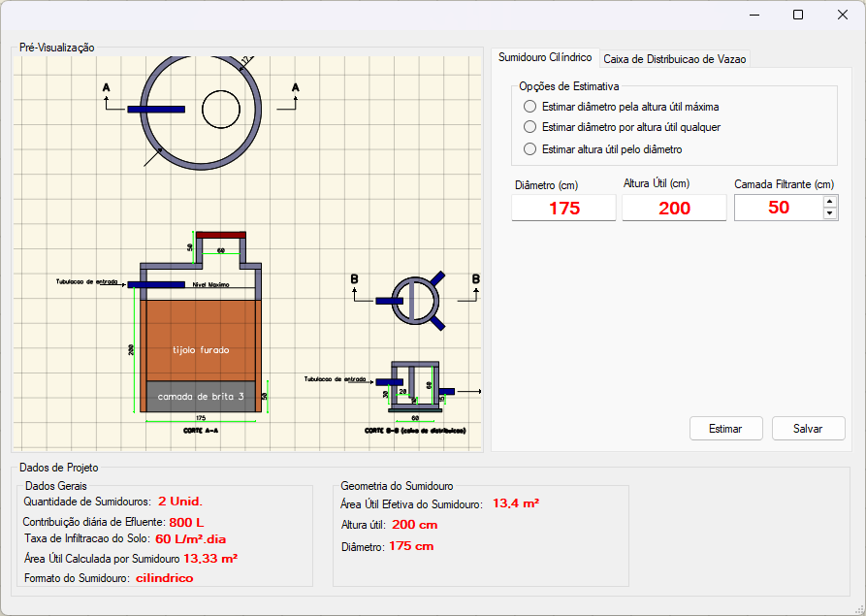Open Caixa de Distribuicao de Vazao tab
This screenshot has width=866, height=616.
(674, 59)
